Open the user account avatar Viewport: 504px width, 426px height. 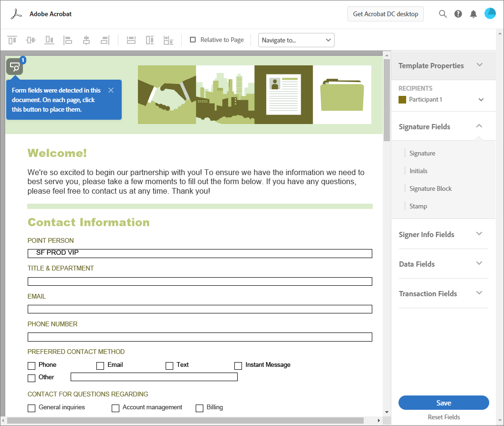(x=490, y=14)
